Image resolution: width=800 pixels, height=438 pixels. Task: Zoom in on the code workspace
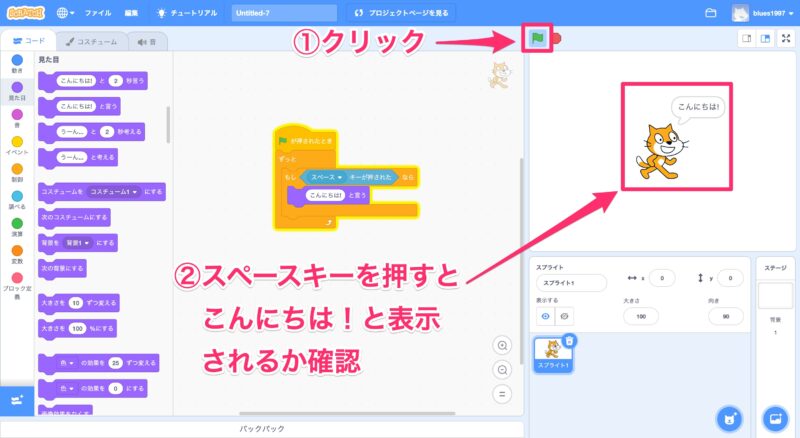503,345
